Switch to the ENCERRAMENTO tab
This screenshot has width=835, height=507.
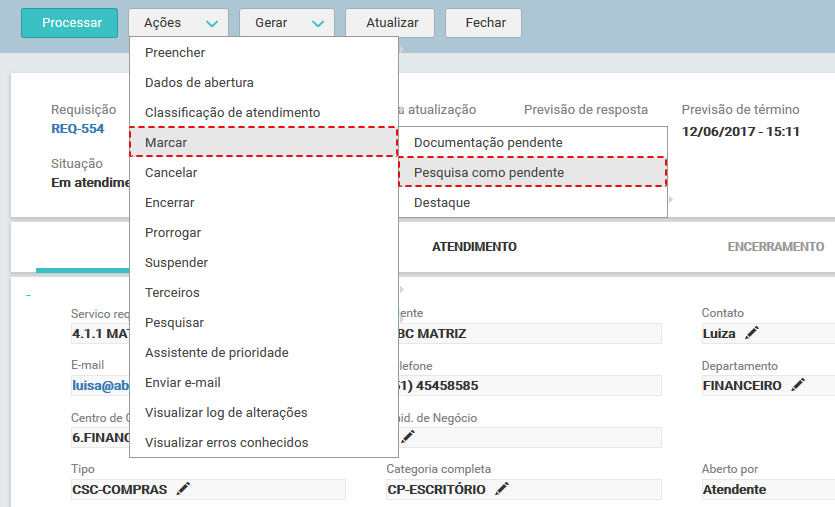click(x=776, y=247)
